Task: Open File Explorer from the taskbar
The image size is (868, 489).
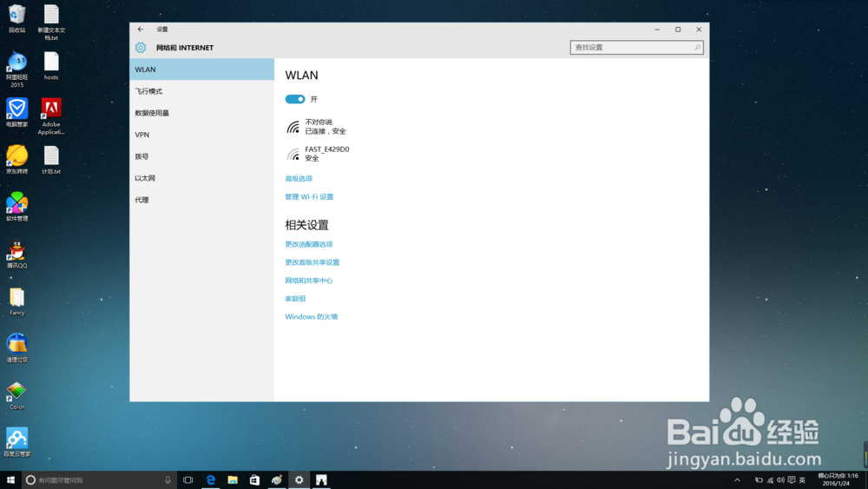Action: [x=233, y=480]
